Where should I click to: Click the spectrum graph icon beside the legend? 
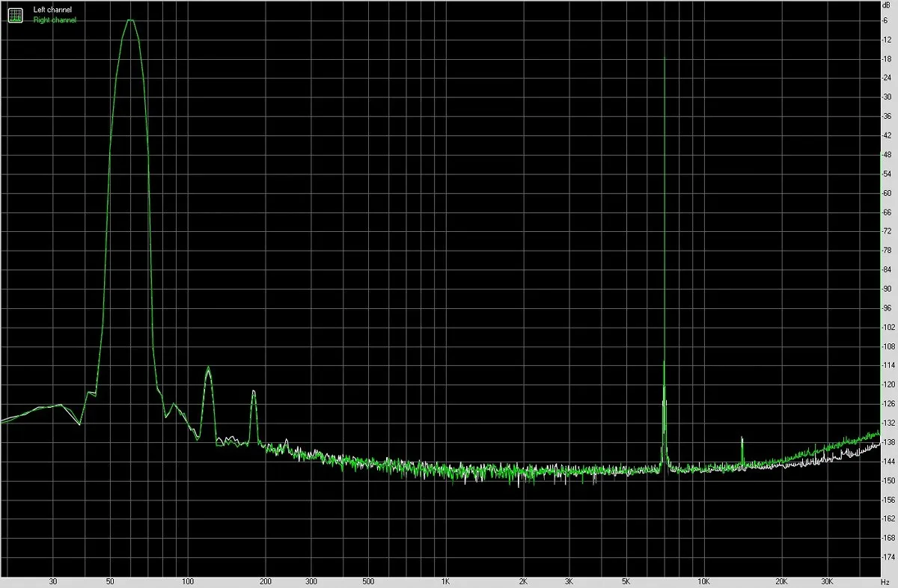pyautogui.click(x=15, y=14)
